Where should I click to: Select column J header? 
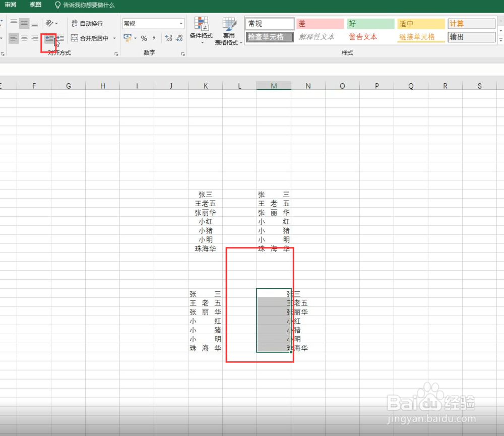click(x=171, y=86)
